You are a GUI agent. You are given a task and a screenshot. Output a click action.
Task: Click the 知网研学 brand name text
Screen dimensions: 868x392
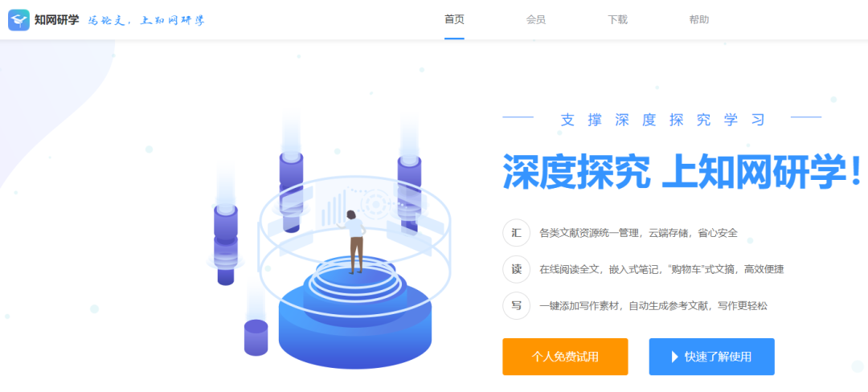pyautogui.click(x=56, y=20)
